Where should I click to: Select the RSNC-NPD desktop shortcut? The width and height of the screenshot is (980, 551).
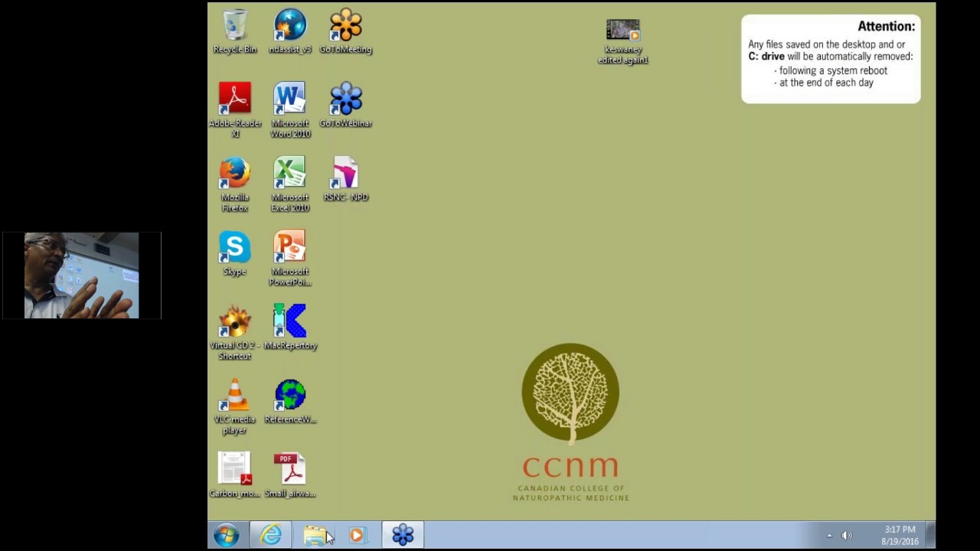coord(346,179)
